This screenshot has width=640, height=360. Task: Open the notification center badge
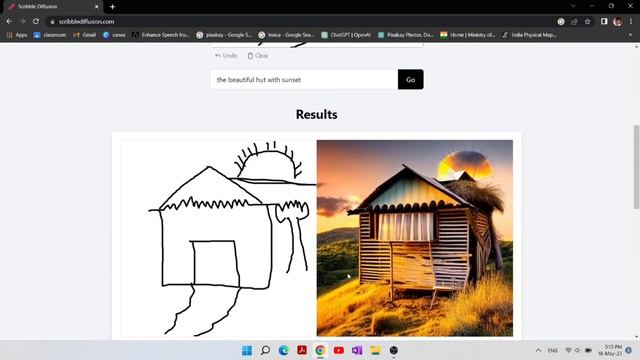(x=629, y=350)
